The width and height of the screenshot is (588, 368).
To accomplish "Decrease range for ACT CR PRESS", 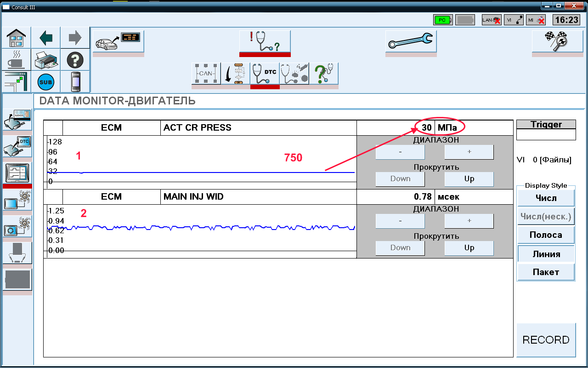I will [400, 152].
